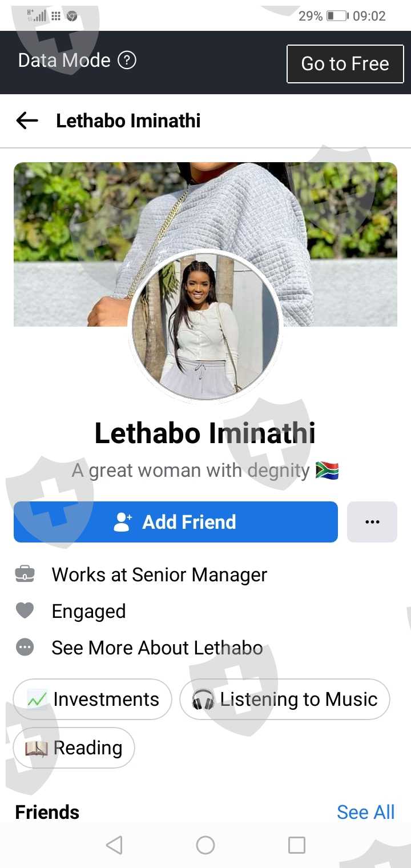Tap the Data Mode help question icon
Screen dimensions: 411x868
[x=127, y=60]
